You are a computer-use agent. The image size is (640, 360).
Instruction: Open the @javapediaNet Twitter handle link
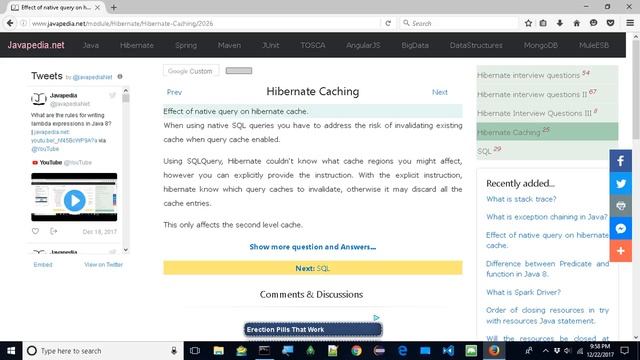[93, 77]
